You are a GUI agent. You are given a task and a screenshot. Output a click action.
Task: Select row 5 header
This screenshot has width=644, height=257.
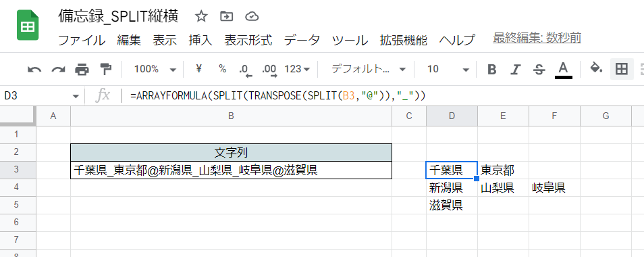tap(18, 205)
